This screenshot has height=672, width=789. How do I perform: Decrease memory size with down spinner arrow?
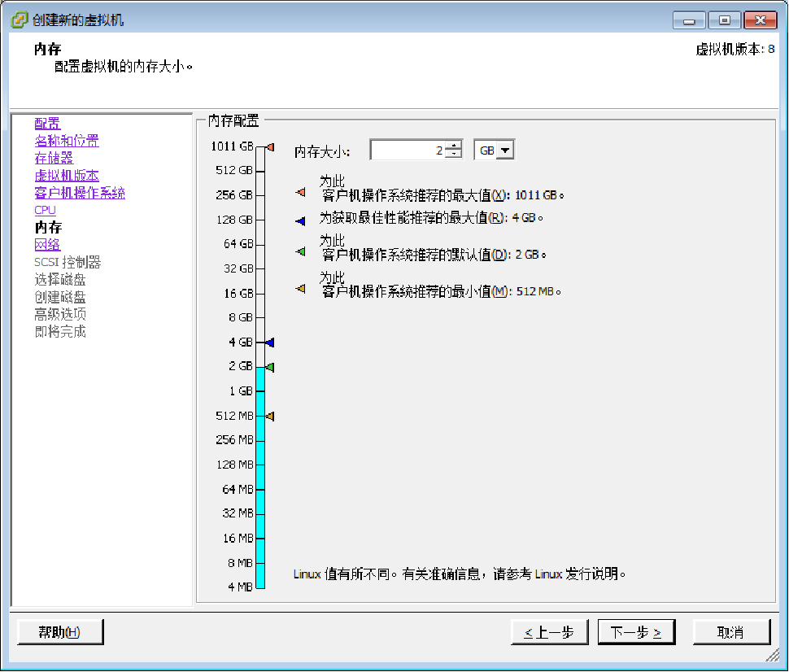click(455, 154)
